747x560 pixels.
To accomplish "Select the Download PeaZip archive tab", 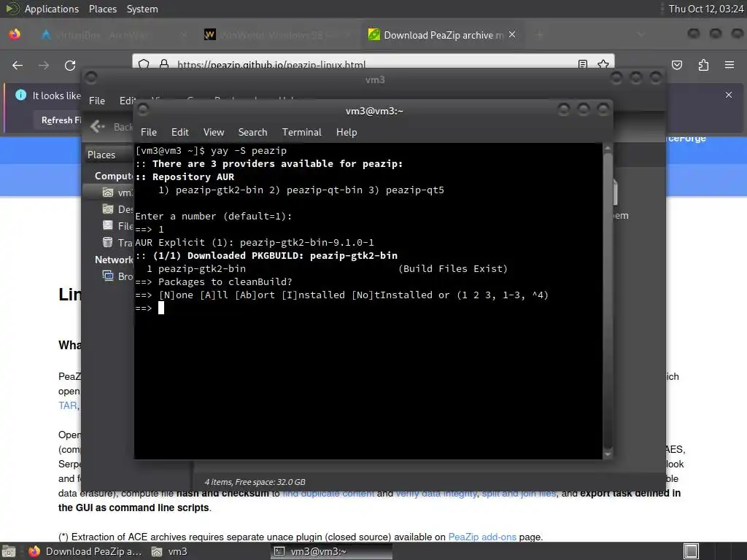I will (x=443, y=35).
